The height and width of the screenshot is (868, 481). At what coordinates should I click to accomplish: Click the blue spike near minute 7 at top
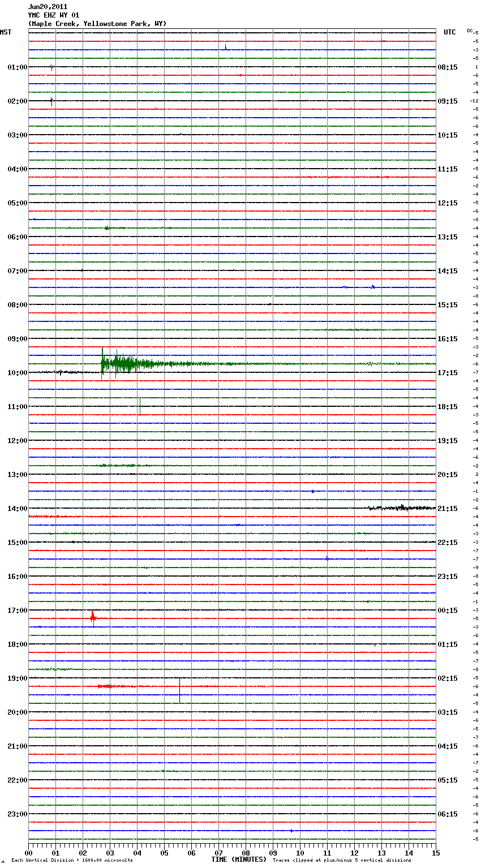point(226,47)
